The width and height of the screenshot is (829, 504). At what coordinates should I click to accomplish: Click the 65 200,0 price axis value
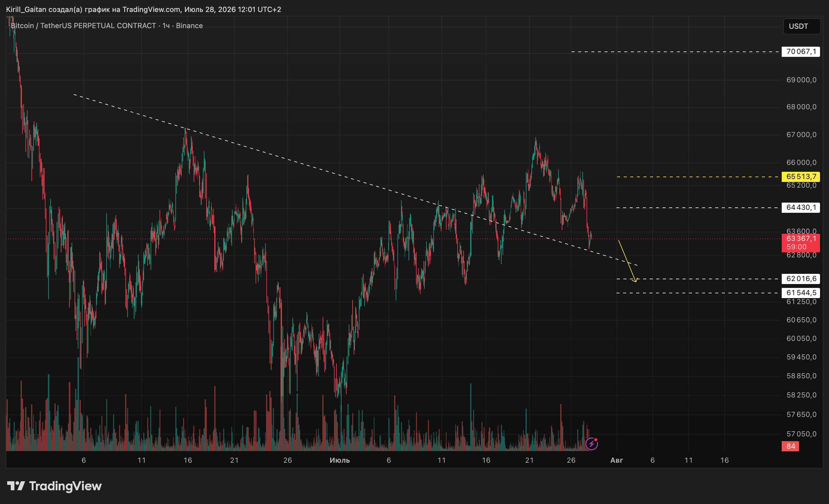point(801,185)
